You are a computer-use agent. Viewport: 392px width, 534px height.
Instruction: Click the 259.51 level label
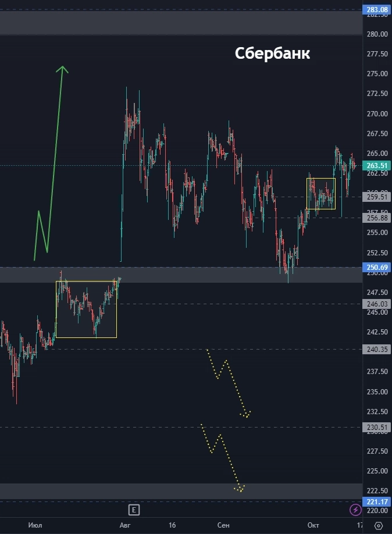[377, 197]
